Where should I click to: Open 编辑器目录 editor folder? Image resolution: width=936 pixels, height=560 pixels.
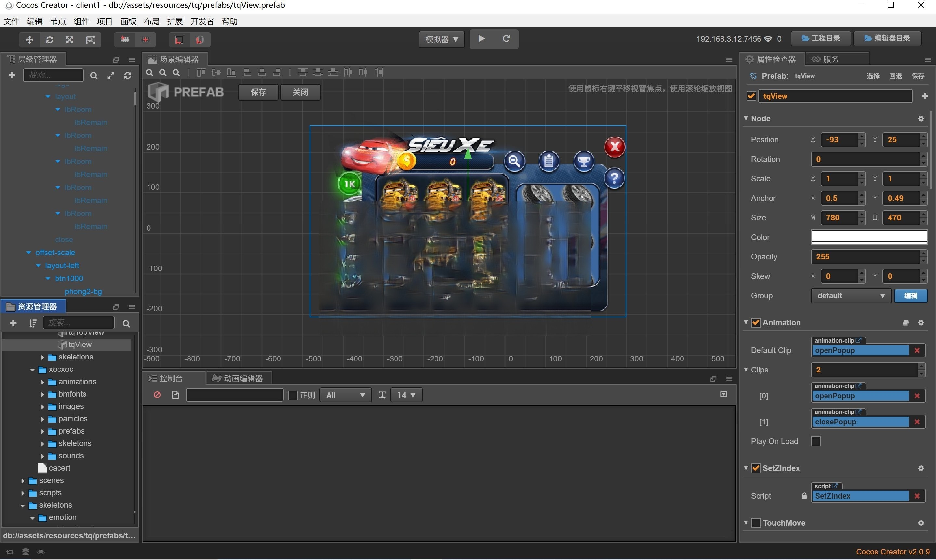[887, 38]
